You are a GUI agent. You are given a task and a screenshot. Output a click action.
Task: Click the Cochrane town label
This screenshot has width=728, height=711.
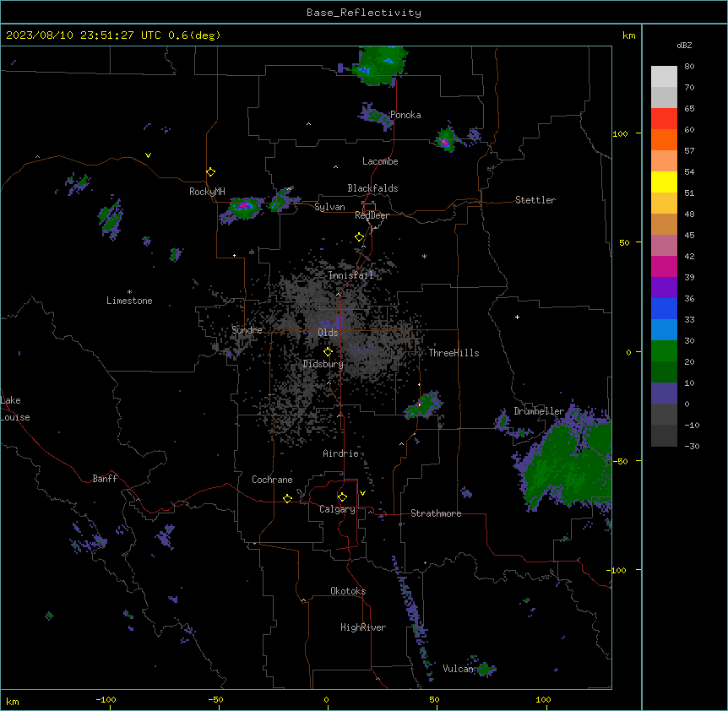point(272,480)
